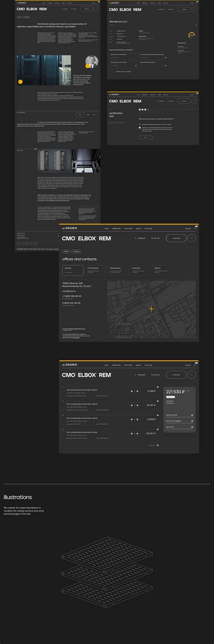Screen dimensions: 214x644
Task: Select the Moscow office tab
Action: pos(72,270)
